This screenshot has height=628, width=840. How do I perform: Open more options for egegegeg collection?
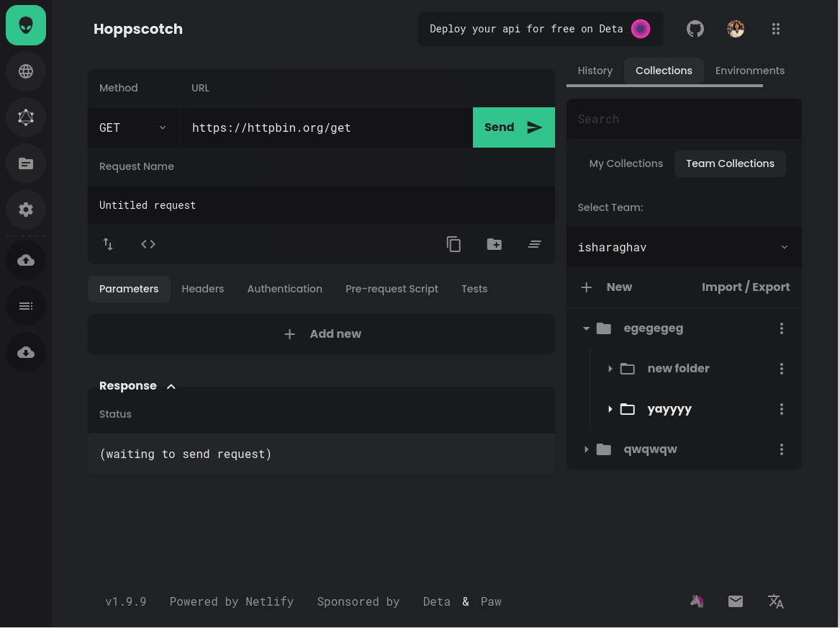pyautogui.click(x=782, y=328)
